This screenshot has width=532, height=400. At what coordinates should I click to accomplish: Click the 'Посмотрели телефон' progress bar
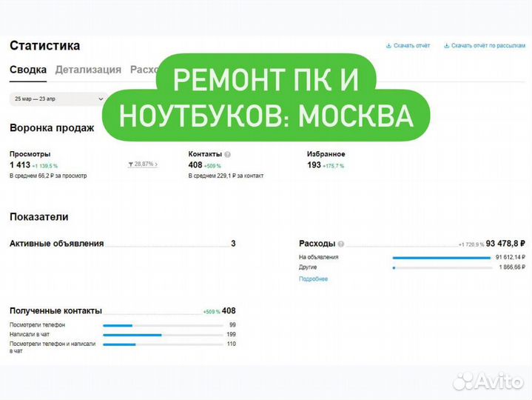click(x=164, y=326)
